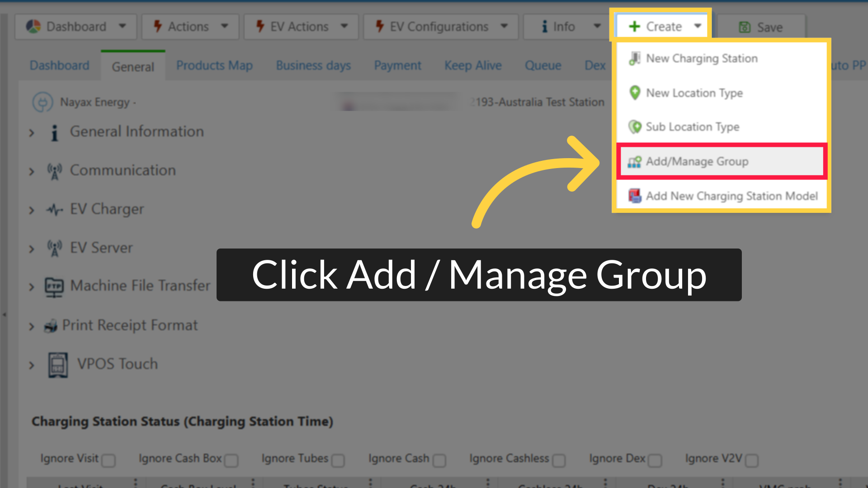Open the EV Configurations dropdown
This screenshot has height=488, width=868.
tap(441, 27)
